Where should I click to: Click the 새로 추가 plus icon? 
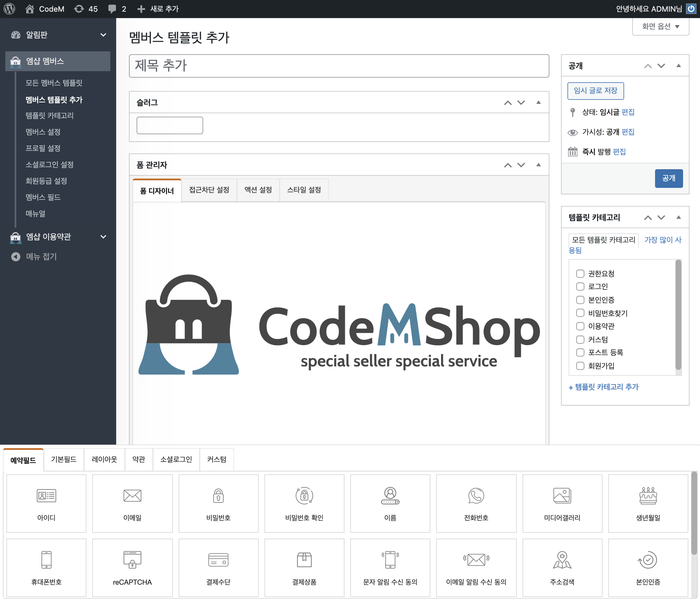[141, 9]
